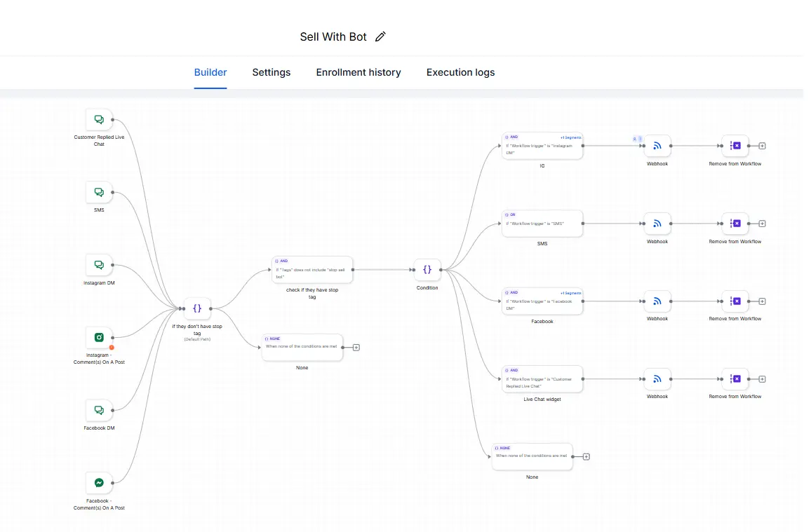
Task: Open Webhook action in IG row
Action: 657,146
